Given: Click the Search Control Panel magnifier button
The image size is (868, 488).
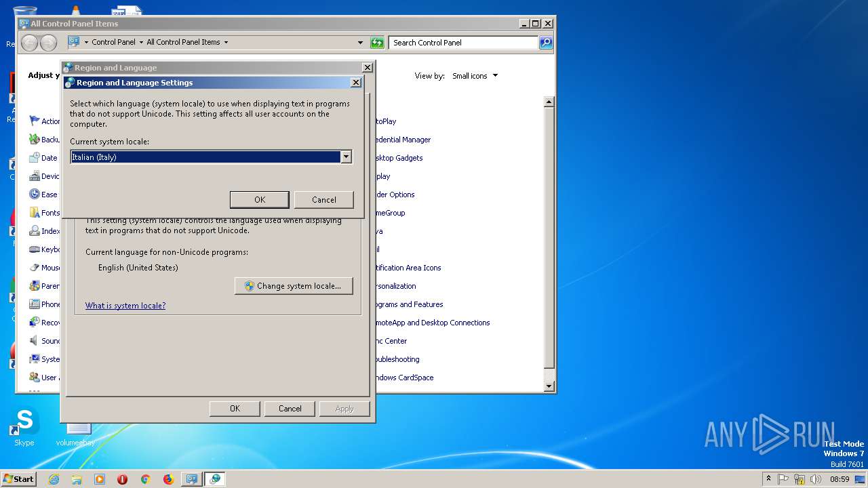Looking at the screenshot, I should 546,43.
